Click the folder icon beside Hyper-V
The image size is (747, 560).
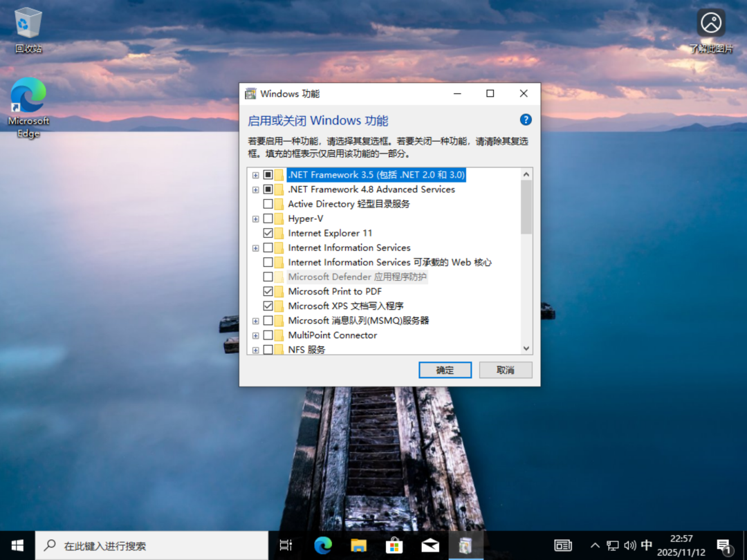(279, 218)
